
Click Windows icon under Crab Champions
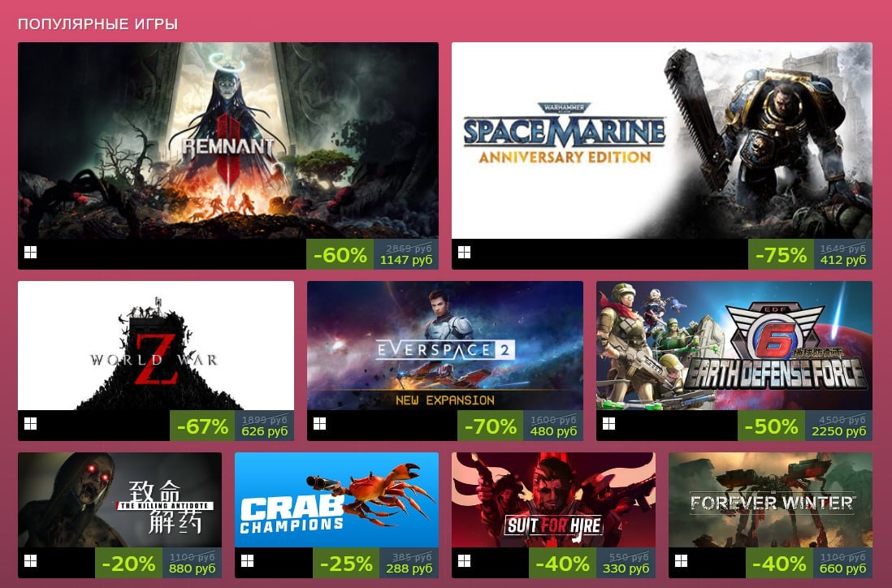pos(248,561)
